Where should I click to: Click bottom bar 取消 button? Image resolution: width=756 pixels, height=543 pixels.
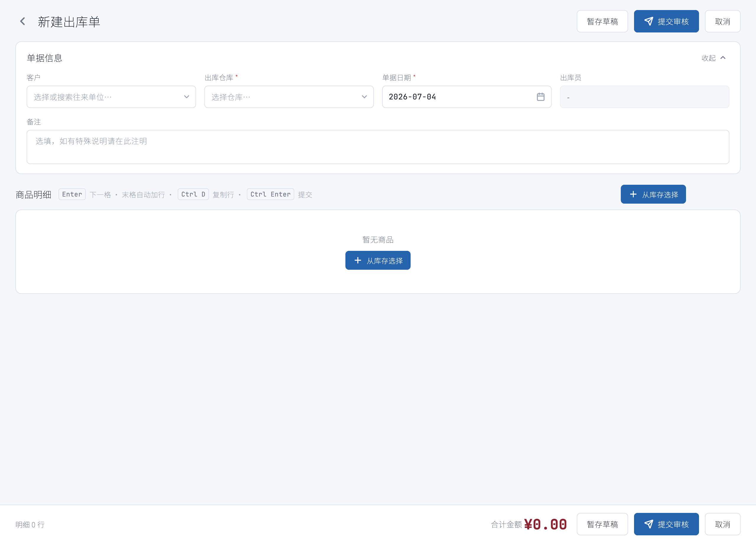click(722, 524)
